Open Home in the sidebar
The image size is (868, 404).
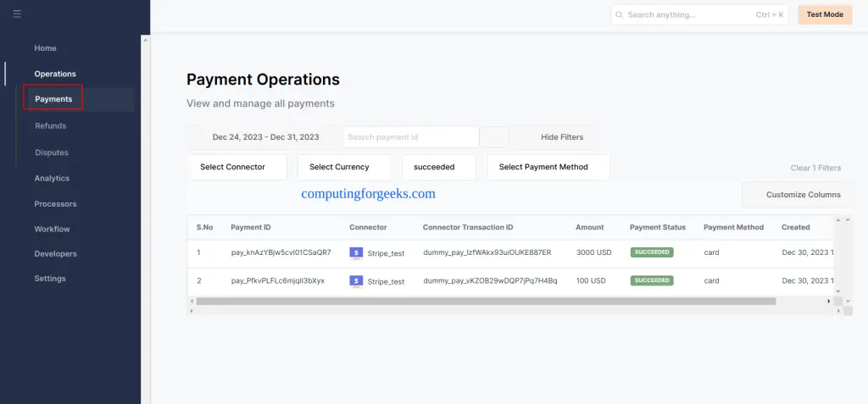46,48
